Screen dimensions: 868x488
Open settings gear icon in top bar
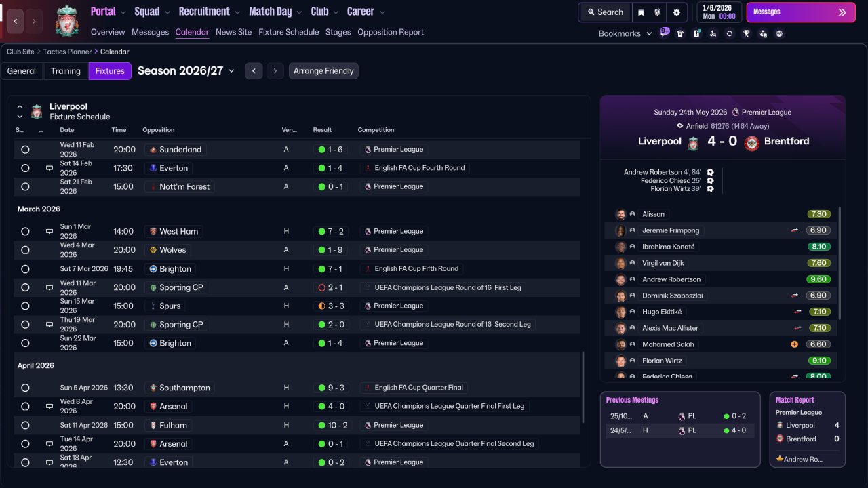(676, 12)
